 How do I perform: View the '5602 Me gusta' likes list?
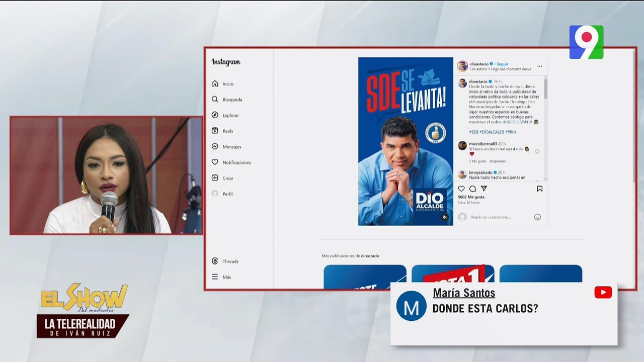pyautogui.click(x=471, y=197)
